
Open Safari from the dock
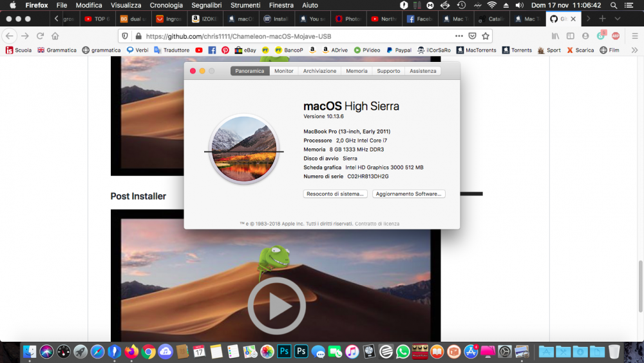click(97, 351)
